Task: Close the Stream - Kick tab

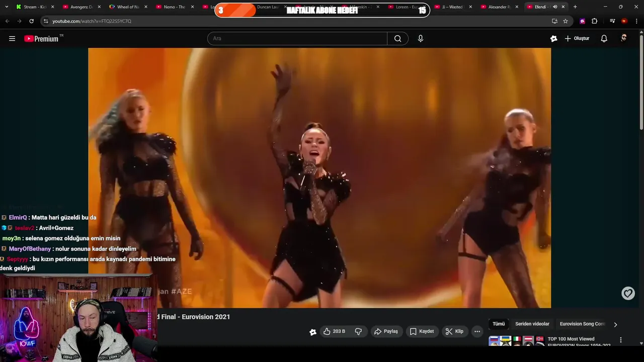Action: click(x=52, y=7)
